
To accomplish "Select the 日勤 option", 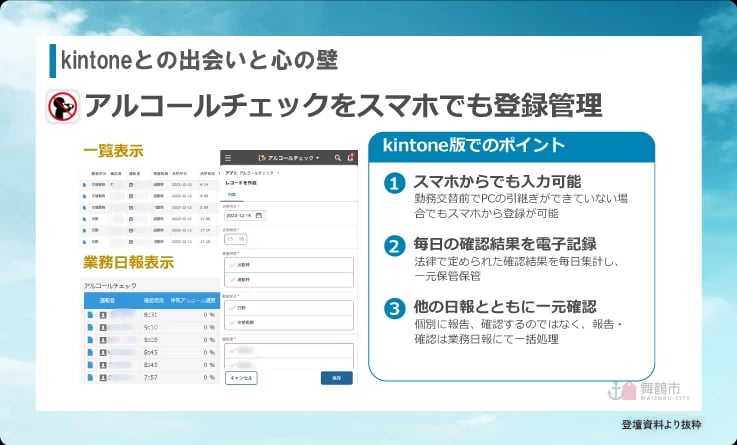I will click(242, 308).
